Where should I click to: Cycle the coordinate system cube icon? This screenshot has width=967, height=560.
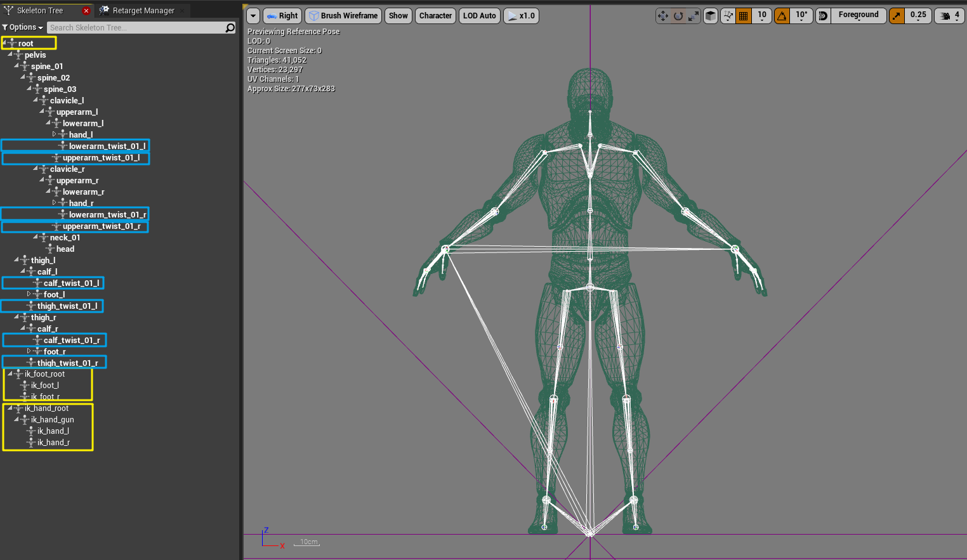(711, 16)
